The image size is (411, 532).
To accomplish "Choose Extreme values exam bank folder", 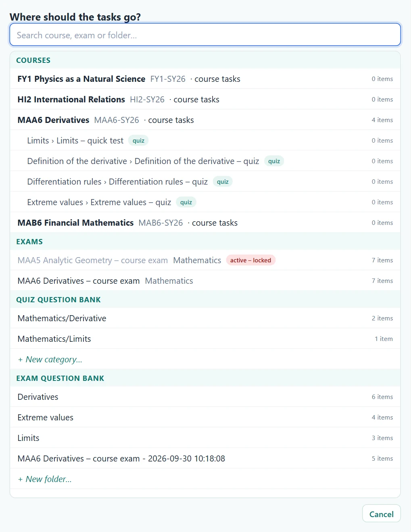I will click(205, 418).
